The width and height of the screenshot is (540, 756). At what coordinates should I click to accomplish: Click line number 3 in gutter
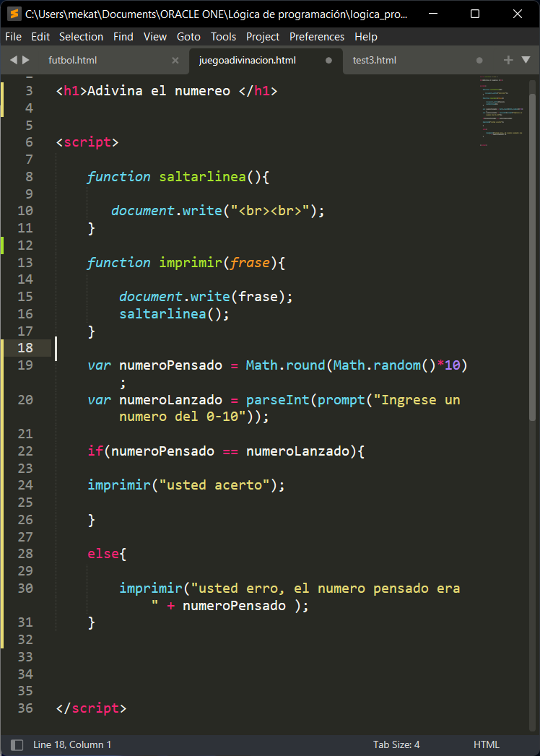pyautogui.click(x=29, y=91)
